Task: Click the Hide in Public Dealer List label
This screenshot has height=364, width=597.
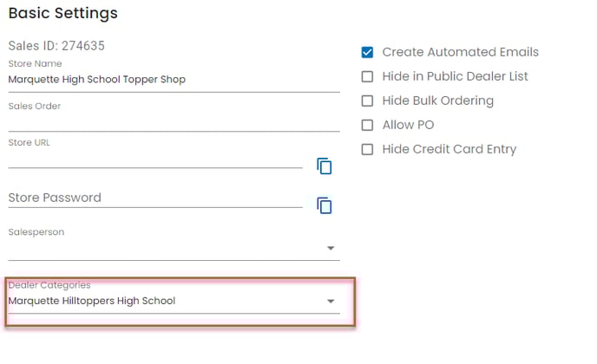Action: [455, 76]
